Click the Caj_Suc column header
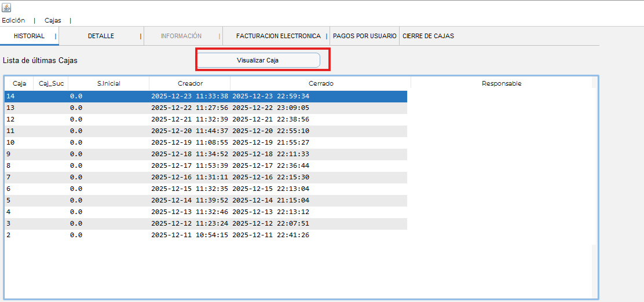Image resolution: width=644 pixels, height=302 pixels. pos(51,83)
